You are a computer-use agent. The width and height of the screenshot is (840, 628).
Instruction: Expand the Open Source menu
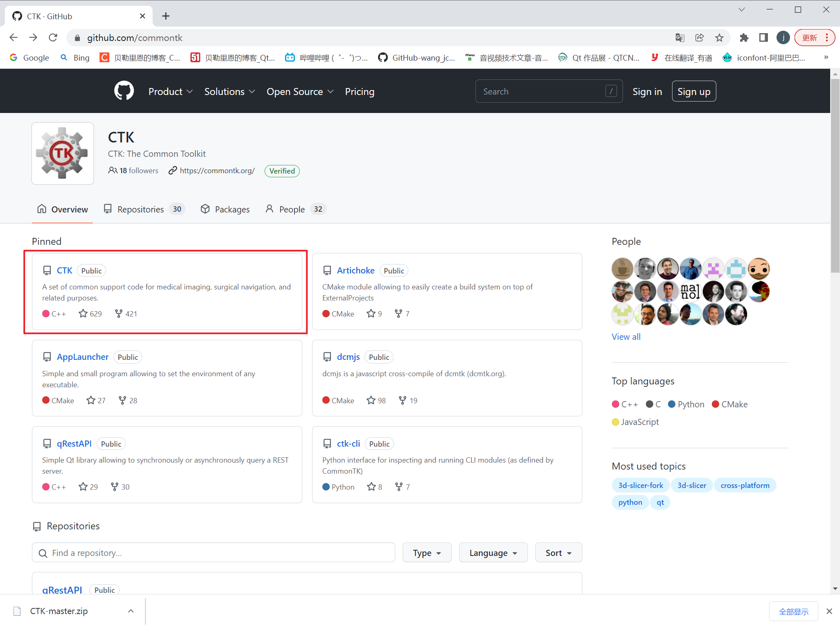[300, 91]
